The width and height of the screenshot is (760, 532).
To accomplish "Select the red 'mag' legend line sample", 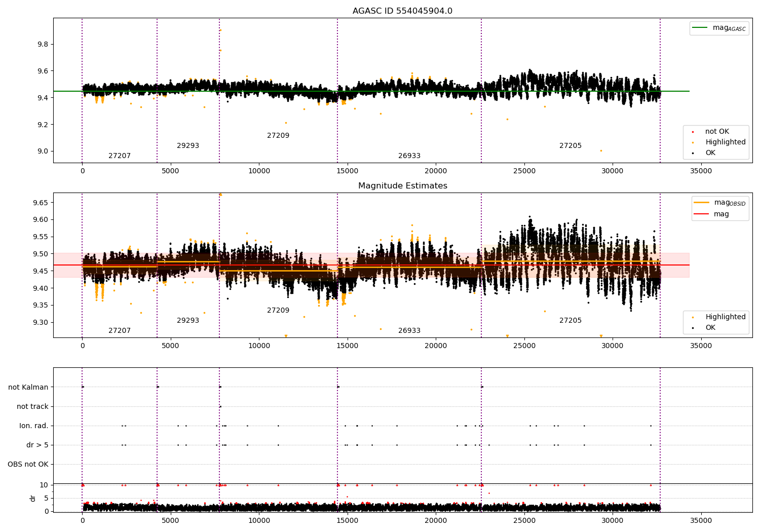I will point(702,214).
